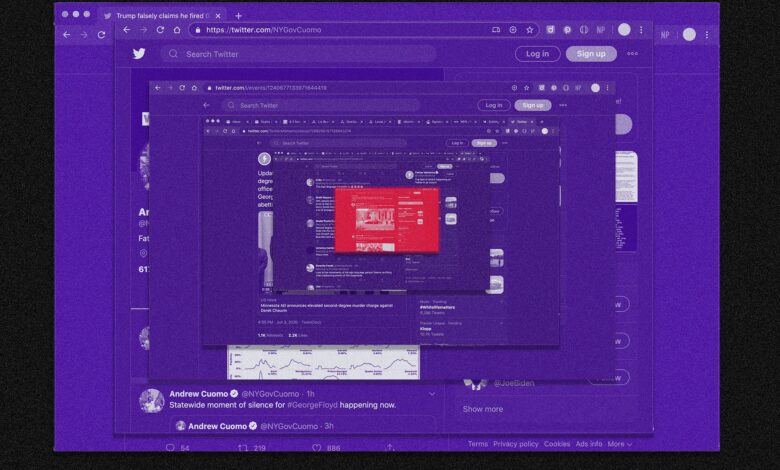Open the Terms footer link

[x=478, y=444]
